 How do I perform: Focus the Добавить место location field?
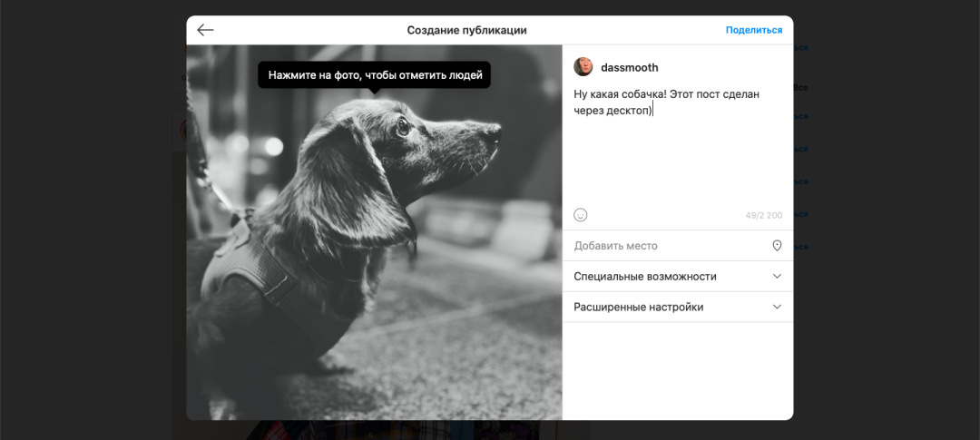[x=662, y=246]
